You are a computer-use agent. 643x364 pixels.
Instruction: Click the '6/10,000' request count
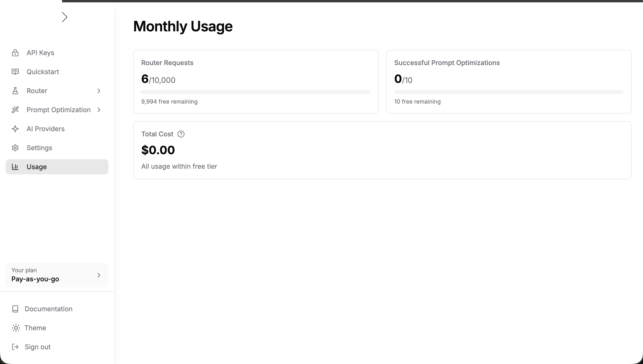[x=158, y=79]
